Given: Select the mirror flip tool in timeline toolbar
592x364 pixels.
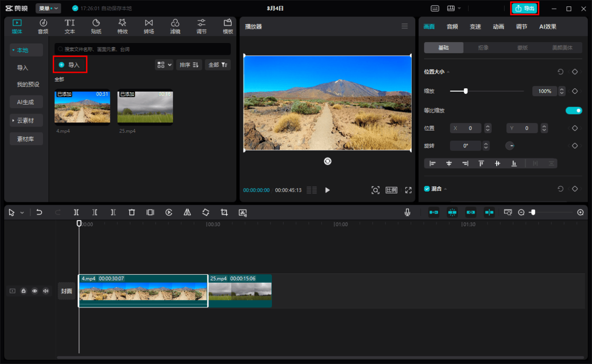Looking at the screenshot, I should pos(187,212).
